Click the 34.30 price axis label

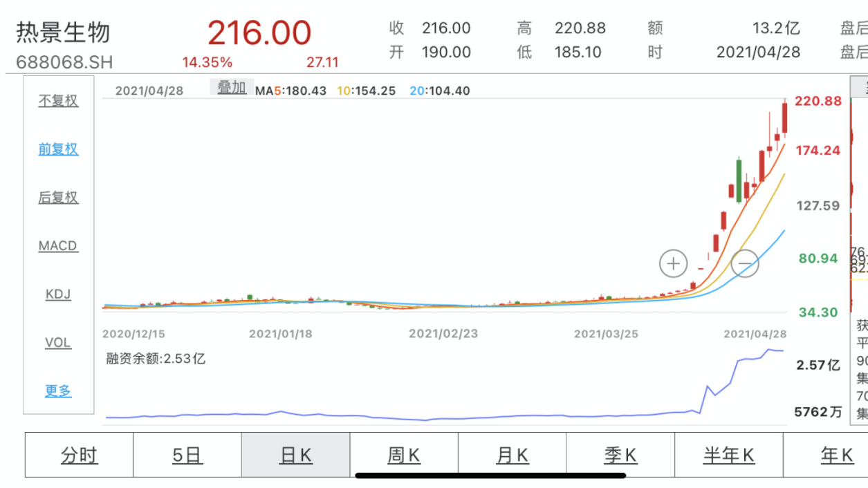point(819,312)
